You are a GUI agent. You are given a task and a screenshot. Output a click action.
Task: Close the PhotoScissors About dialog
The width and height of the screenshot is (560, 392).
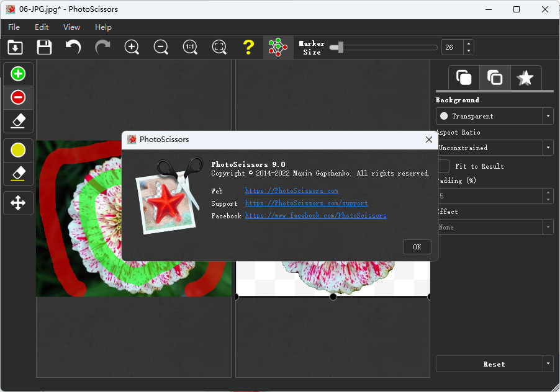pos(429,140)
